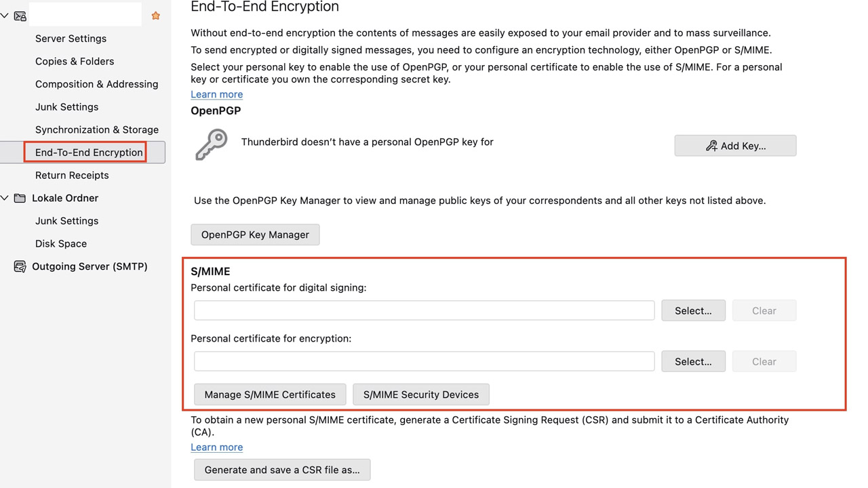
Task: Click the orange default account star icon
Action: pyautogui.click(x=155, y=16)
